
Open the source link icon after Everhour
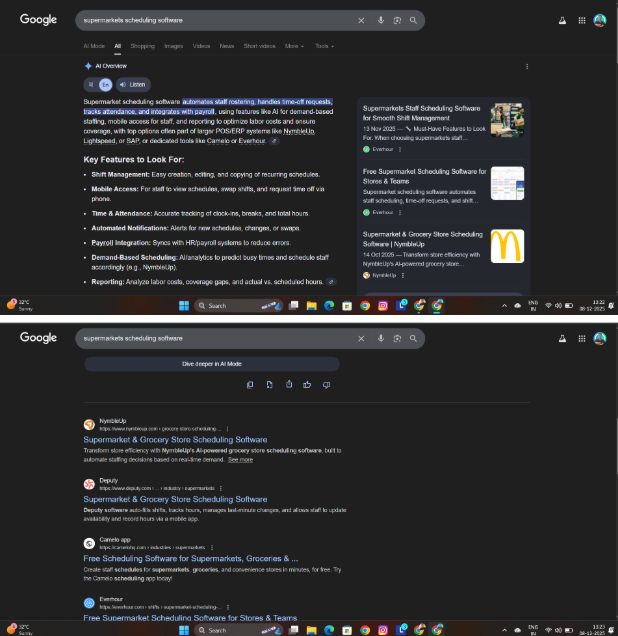[275, 141]
